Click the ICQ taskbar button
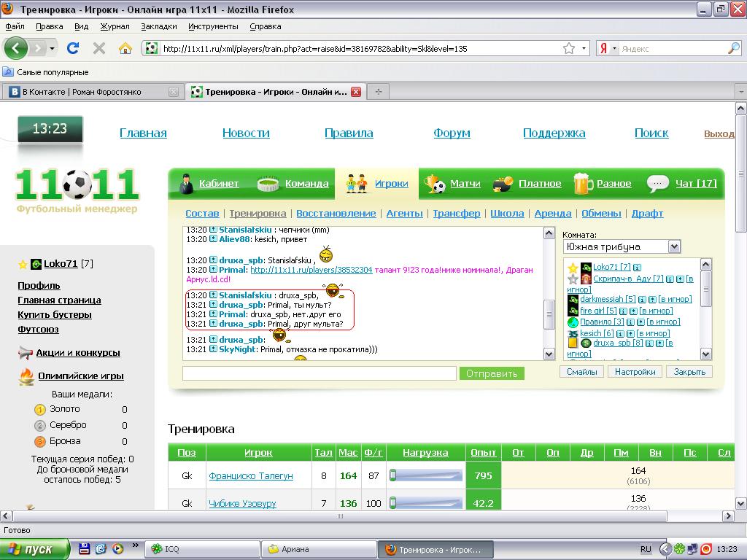The image size is (747, 560). pos(202,549)
